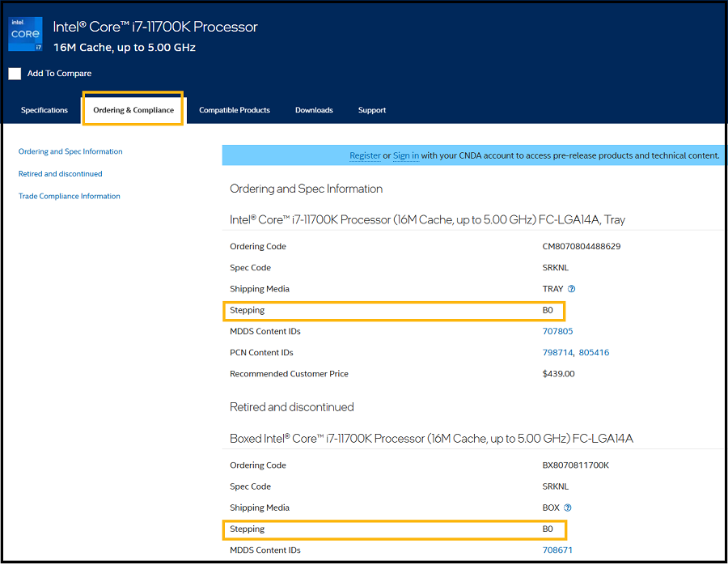728x565 pixels.
Task: Tick the Add To Compare checkbox
Action: [15, 74]
